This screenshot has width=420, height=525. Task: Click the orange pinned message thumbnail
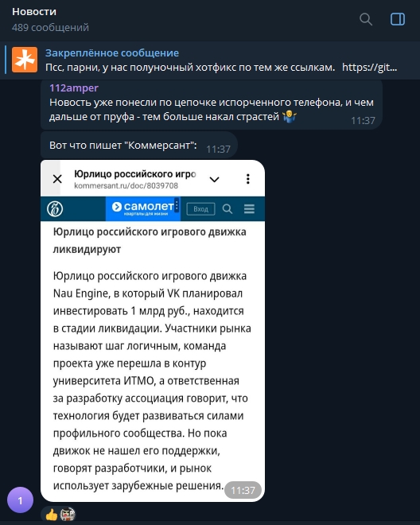(25, 60)
